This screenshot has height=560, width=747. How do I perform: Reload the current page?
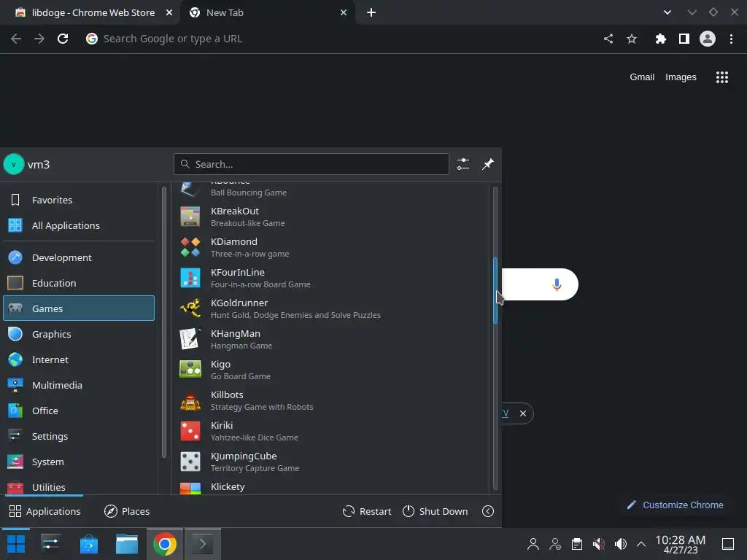tap(63, 39)
